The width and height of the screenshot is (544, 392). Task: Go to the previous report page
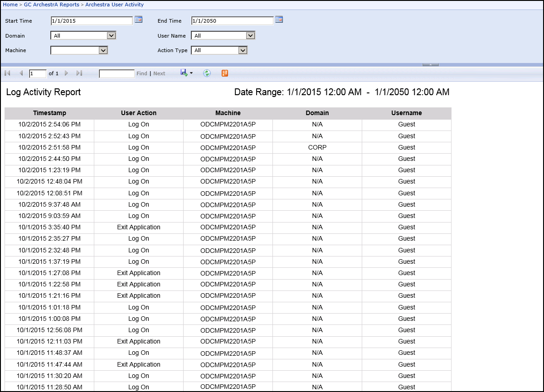[x=21, y=73]
